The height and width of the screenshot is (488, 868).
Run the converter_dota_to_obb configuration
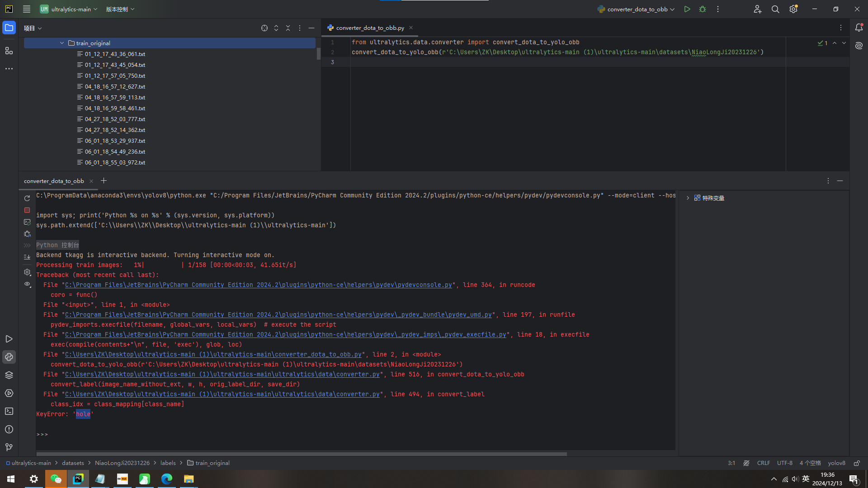pyautogui.click(x=687, y=9)
